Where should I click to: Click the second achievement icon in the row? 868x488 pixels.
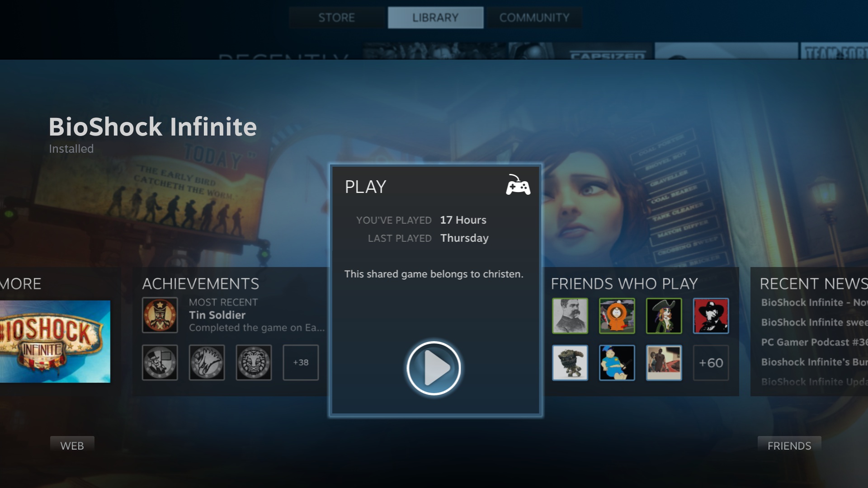[x=207, y=361]
